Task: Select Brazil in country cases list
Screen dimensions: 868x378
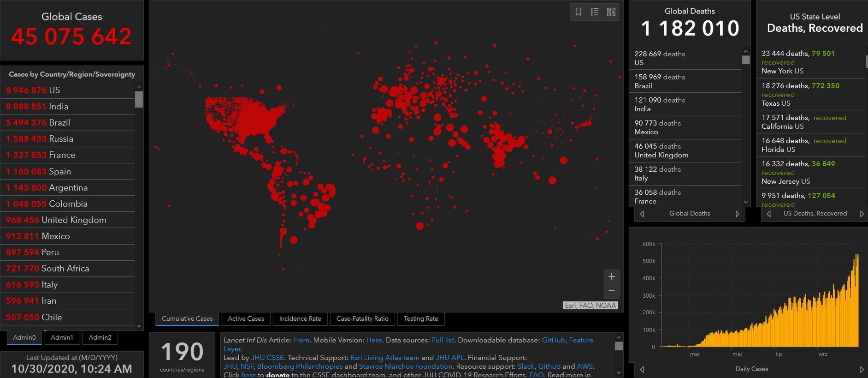Action: [67, 123]
